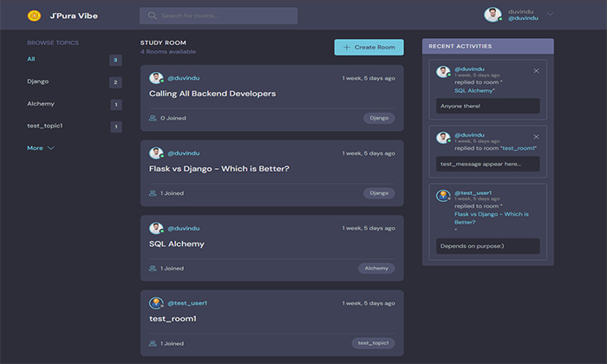607x364 pixels.
Task: Focus the Search for rooms field
Action: 219,16
